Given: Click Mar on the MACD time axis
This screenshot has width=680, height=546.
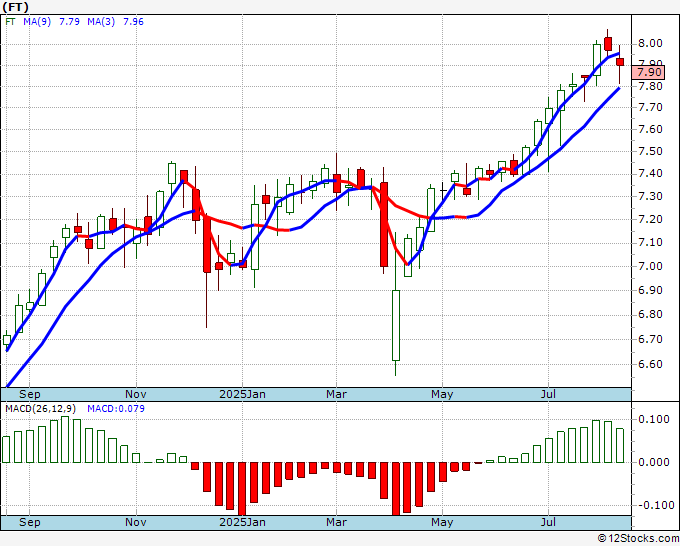Looking at the screenshot, I should [337, 522].
